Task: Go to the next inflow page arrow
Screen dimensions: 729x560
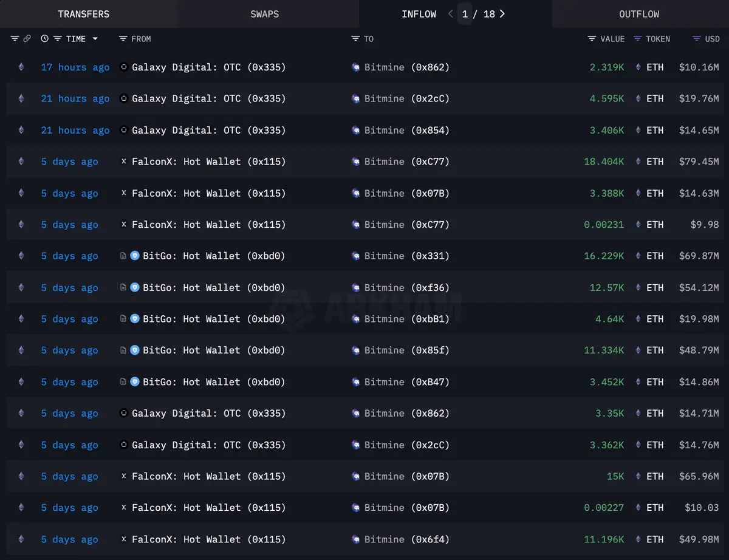Action: tap(502, 13)
